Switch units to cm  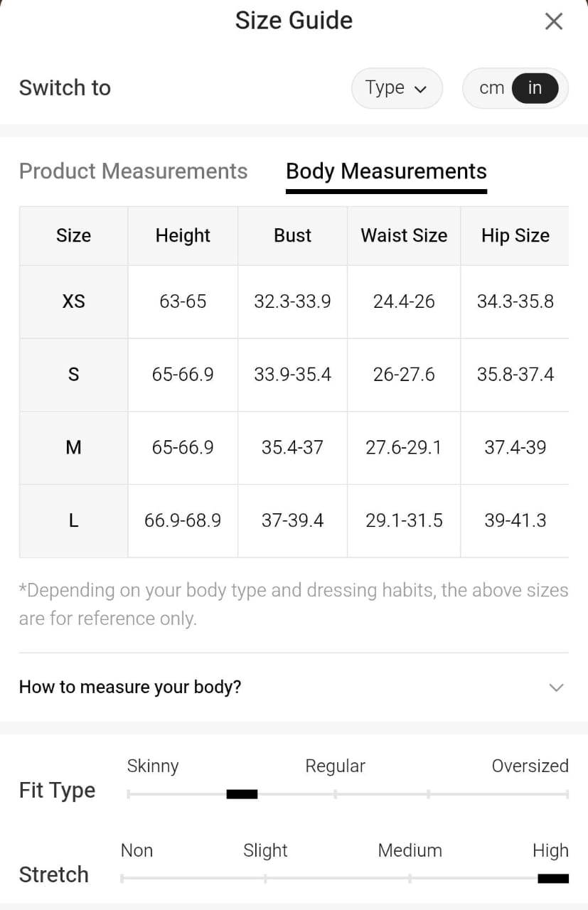[491, 88]
